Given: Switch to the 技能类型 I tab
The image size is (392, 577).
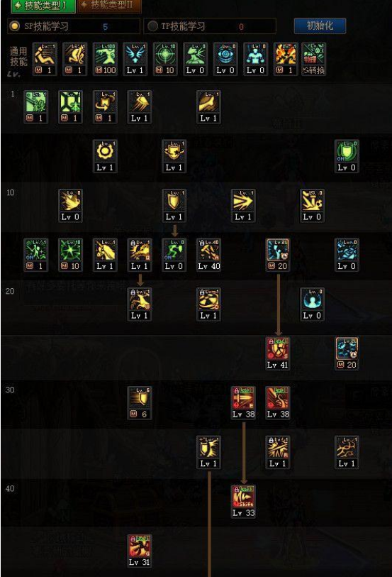Looking at the screenshot, I should pyautogui.click(x=43, y=6).
